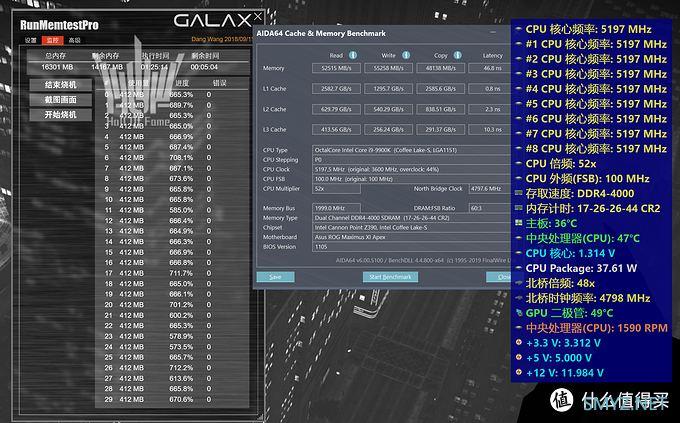
Task: Select memtest row 6 showing 708.1%
Action: pos(172,157)
